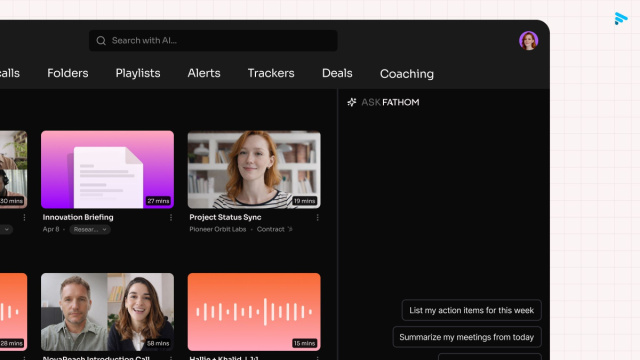Expand the Resear... tag dropdown
The image size is (640, 360).
(90, 229)
